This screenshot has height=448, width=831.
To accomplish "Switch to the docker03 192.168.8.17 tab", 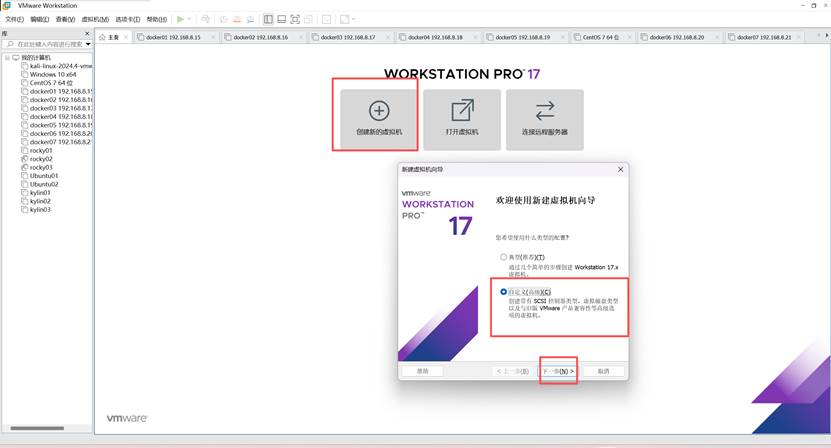I will tap(348, 37).
